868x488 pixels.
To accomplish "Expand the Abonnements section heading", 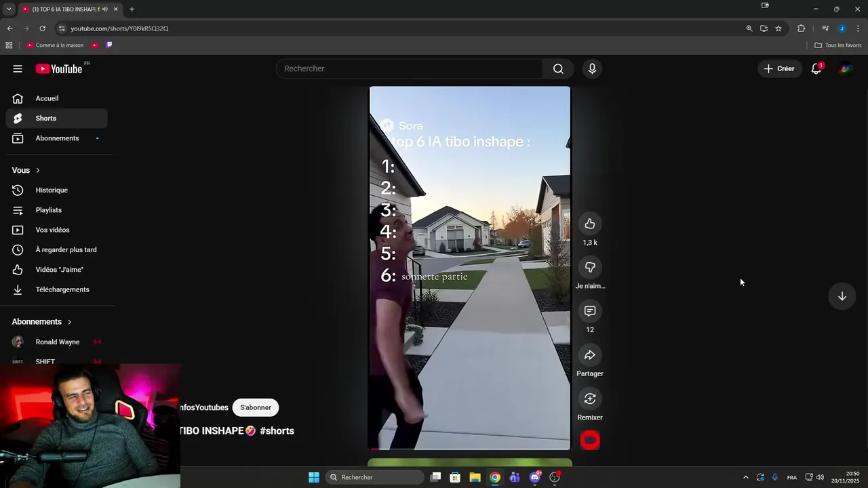I will point(42,322).
